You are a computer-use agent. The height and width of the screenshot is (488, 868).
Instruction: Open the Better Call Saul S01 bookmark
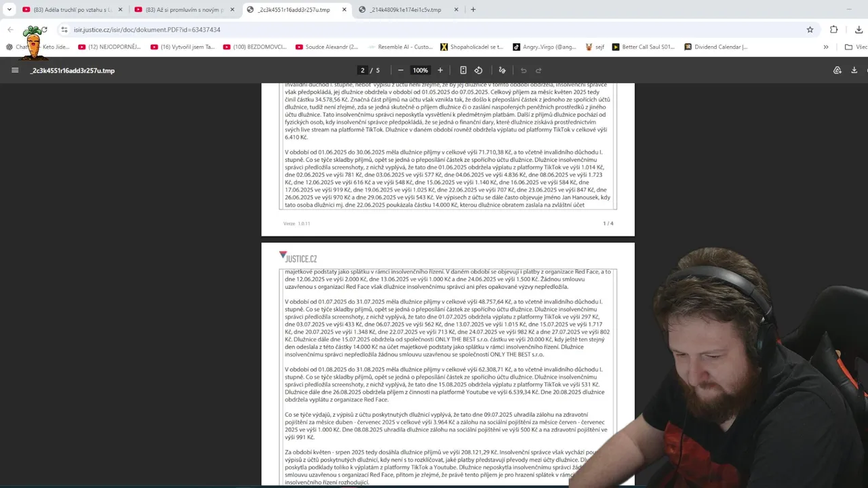(x=644, y=47)
